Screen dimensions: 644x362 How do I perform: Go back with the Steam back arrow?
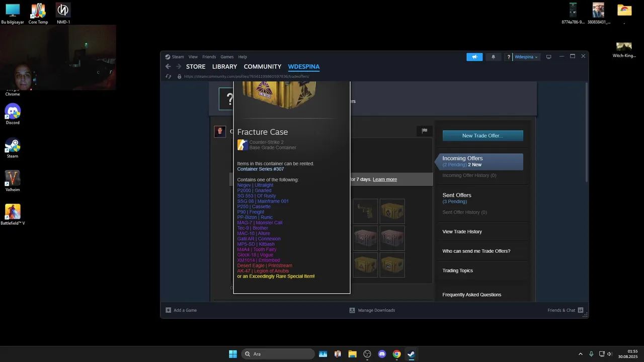[168, 66]
